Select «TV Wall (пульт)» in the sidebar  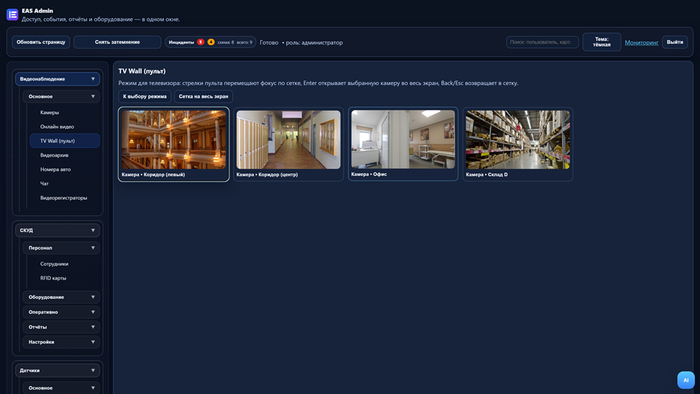point(65,141)
